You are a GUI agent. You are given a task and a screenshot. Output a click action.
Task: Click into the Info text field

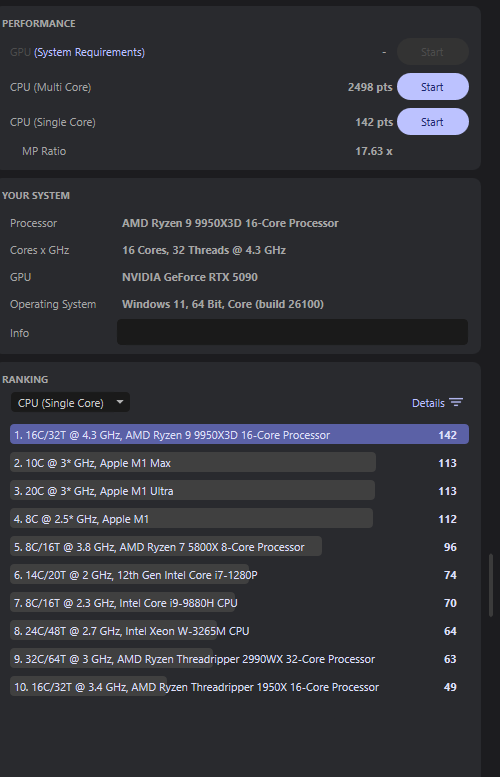coord(292,332)
